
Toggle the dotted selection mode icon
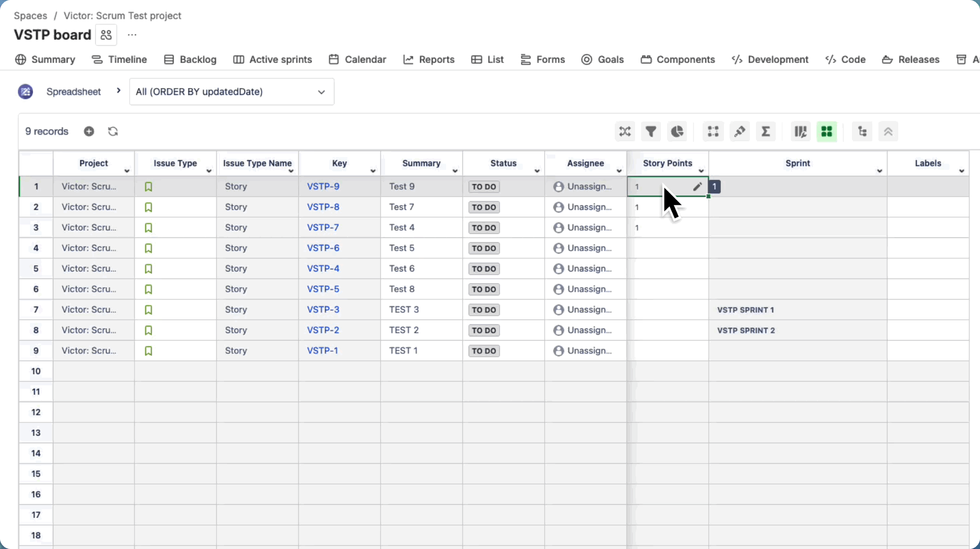tap(713, 132)
